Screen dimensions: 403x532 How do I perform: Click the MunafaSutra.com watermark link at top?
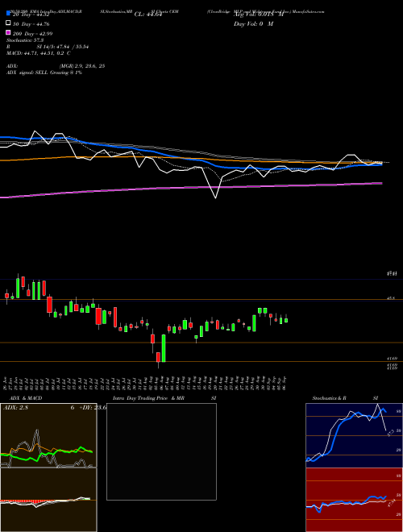[309, 11]
